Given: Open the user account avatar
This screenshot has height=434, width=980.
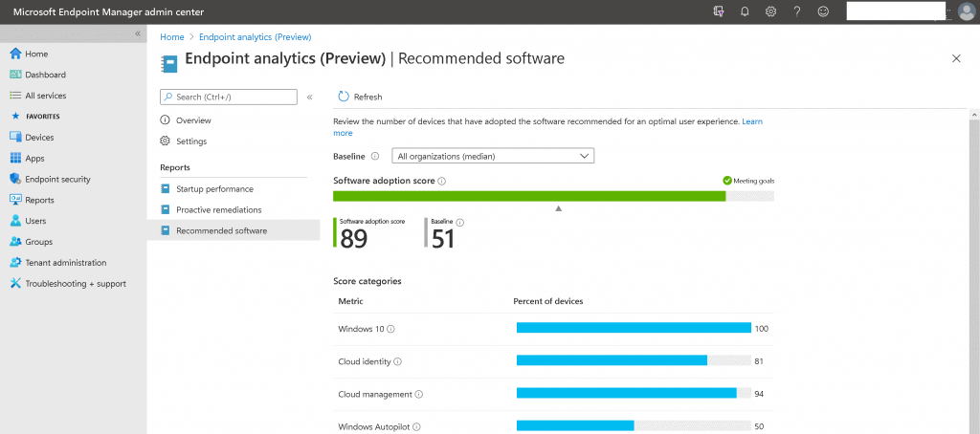Looking at the screenshot, I should point(967,11).
